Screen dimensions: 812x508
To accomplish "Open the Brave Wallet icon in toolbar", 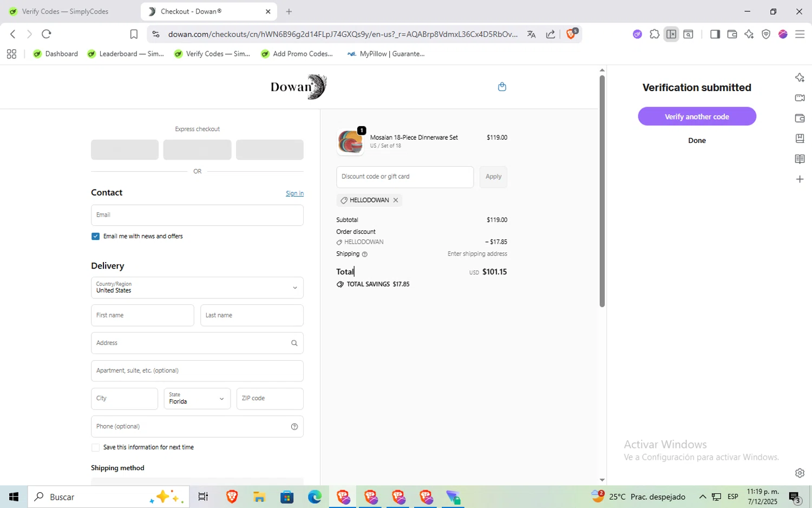I will [x=732, y=34].
